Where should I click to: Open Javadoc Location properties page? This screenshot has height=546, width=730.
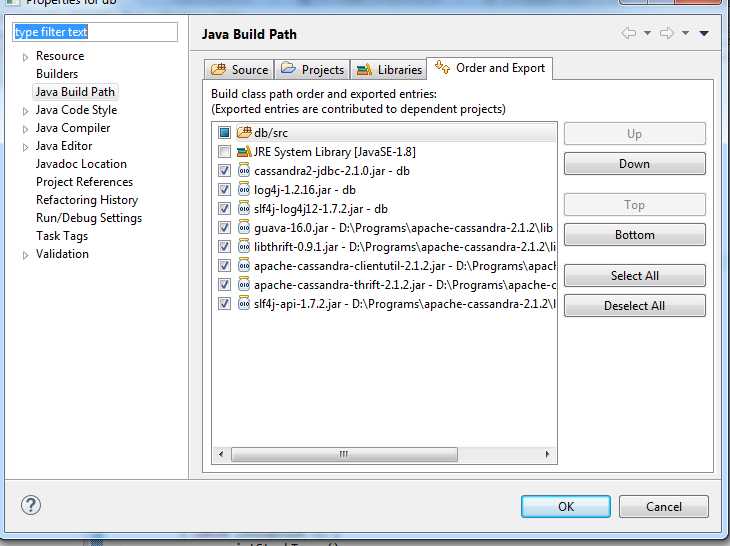(x=81, y=164)
